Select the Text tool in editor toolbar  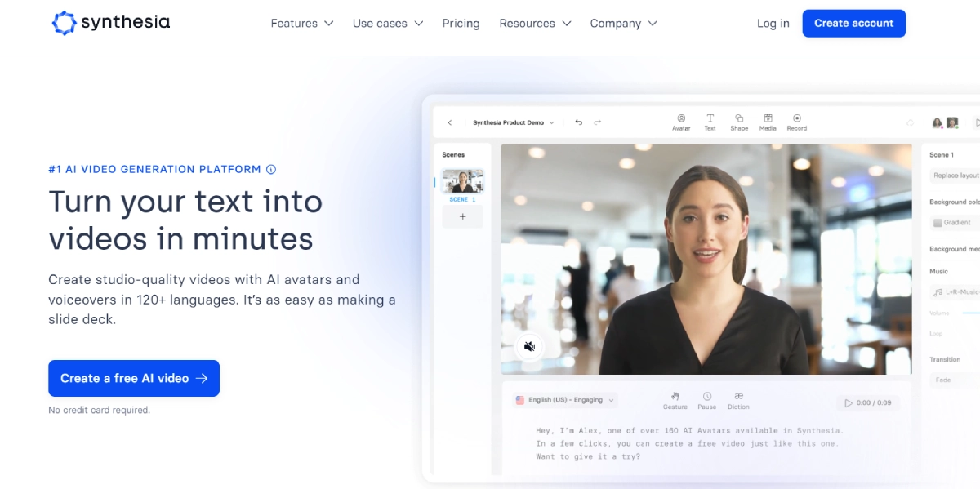710,119
